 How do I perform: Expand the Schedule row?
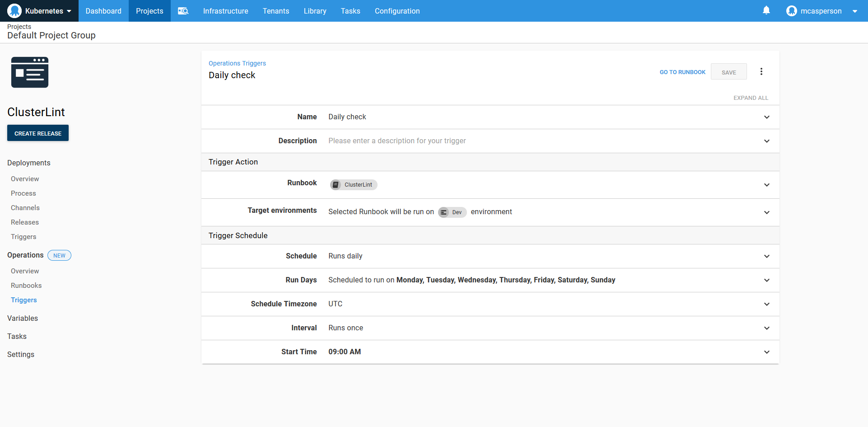(767, 256)
